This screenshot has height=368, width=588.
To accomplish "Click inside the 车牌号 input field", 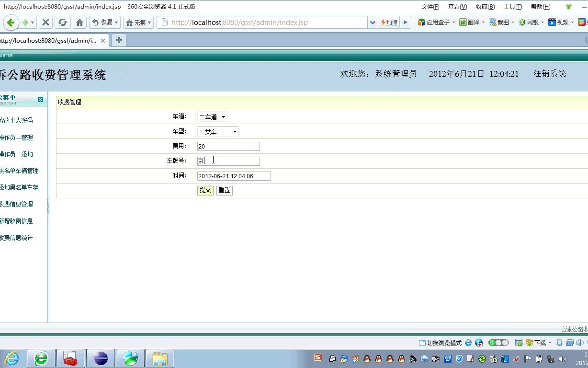I will pos(228,161).
